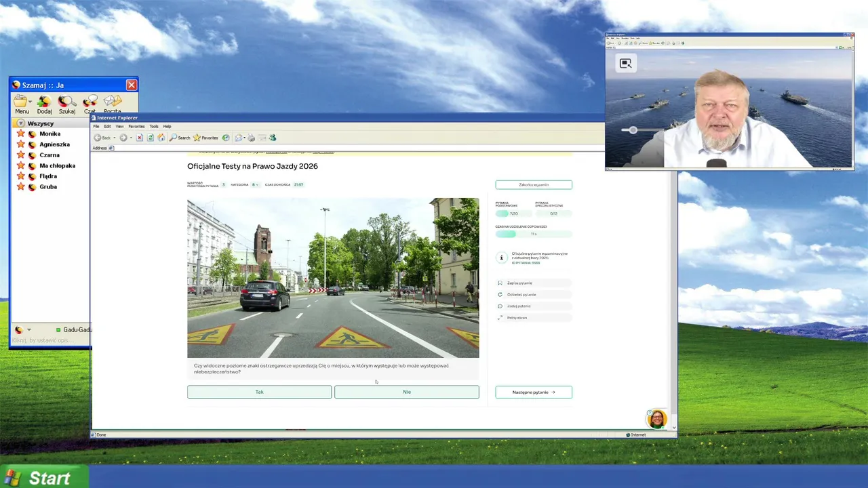868x488 pixels.
Task: Click the History clock icon in toolbar
Action: click(x=226, y=138)
